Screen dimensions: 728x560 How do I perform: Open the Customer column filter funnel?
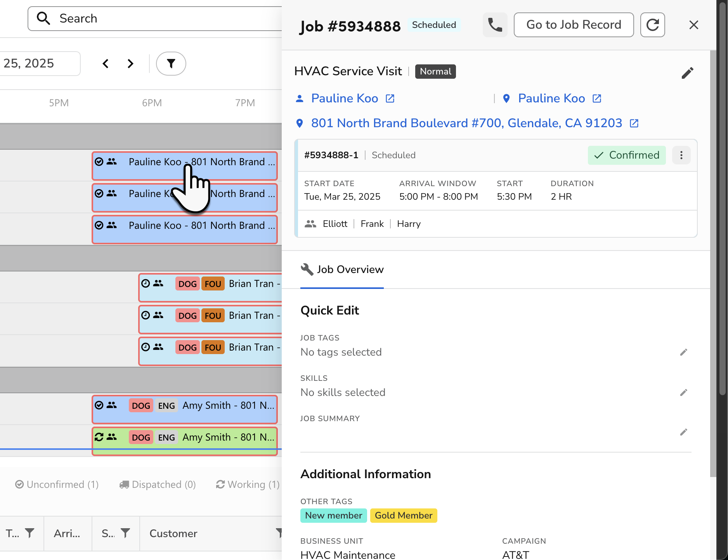pos(280,534)
